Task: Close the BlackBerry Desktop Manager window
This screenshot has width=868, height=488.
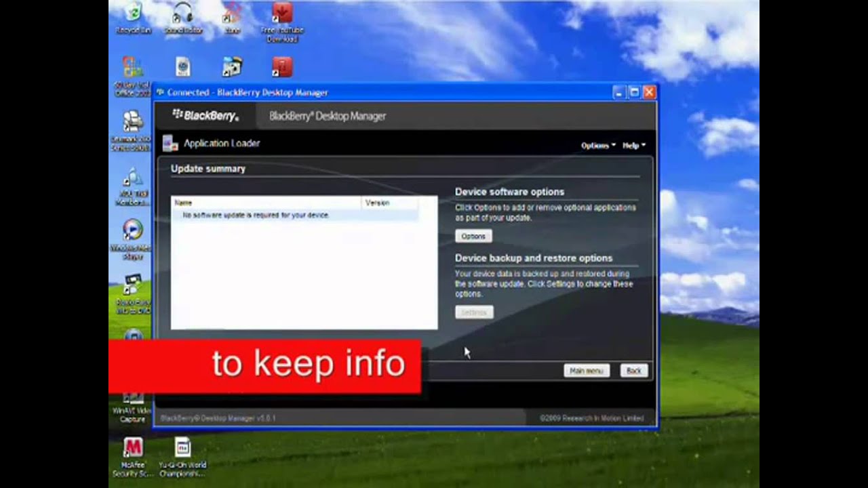Action: pyautogui.click(x=649, y=93)
